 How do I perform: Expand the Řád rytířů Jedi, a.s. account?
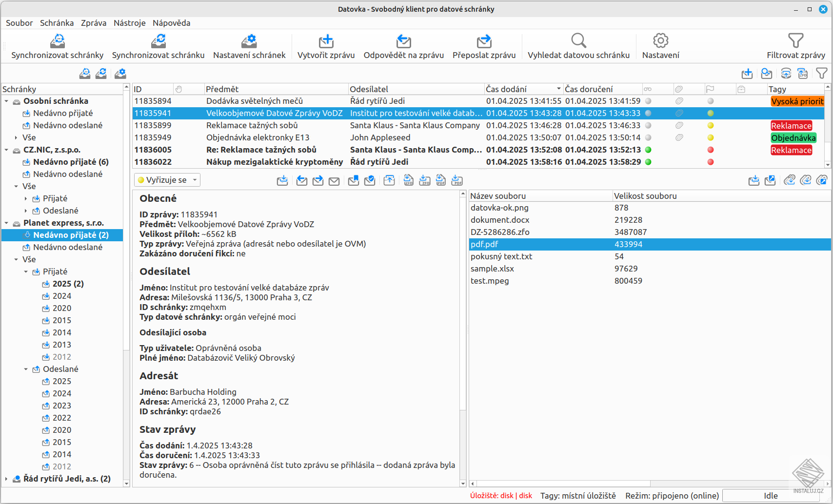[x=6, y=479]
